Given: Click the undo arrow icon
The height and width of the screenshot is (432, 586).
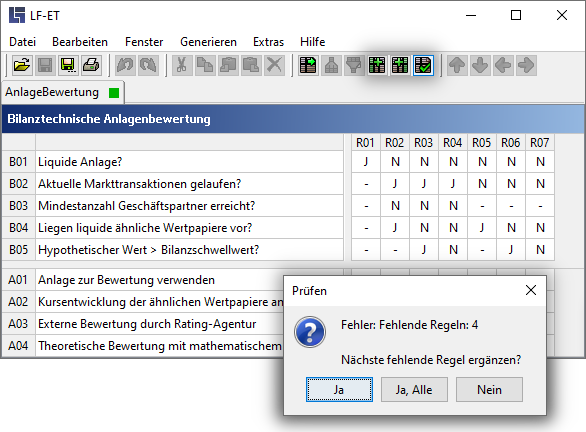Looking at the screenshot, I should [x=125, y=65].
